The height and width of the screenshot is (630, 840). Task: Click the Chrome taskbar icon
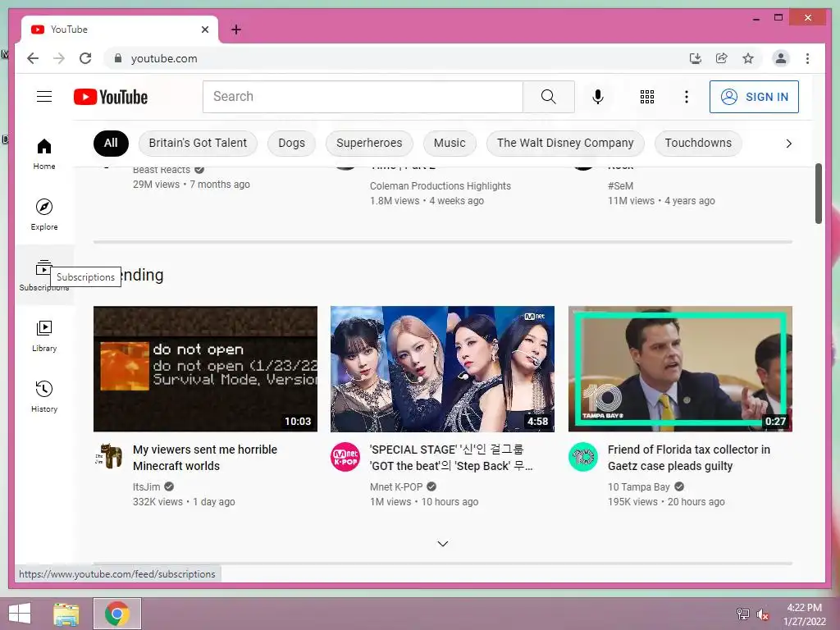[x=117, y=614]
